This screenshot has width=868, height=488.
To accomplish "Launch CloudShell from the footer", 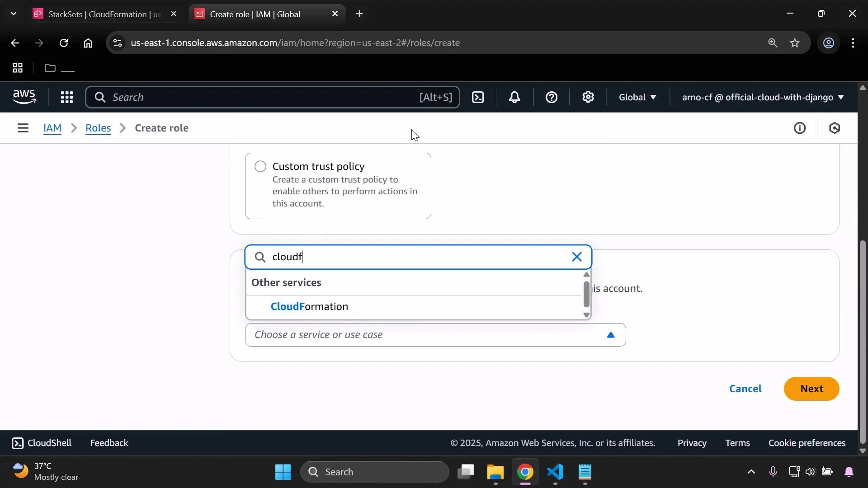I will tap(41, 443).
